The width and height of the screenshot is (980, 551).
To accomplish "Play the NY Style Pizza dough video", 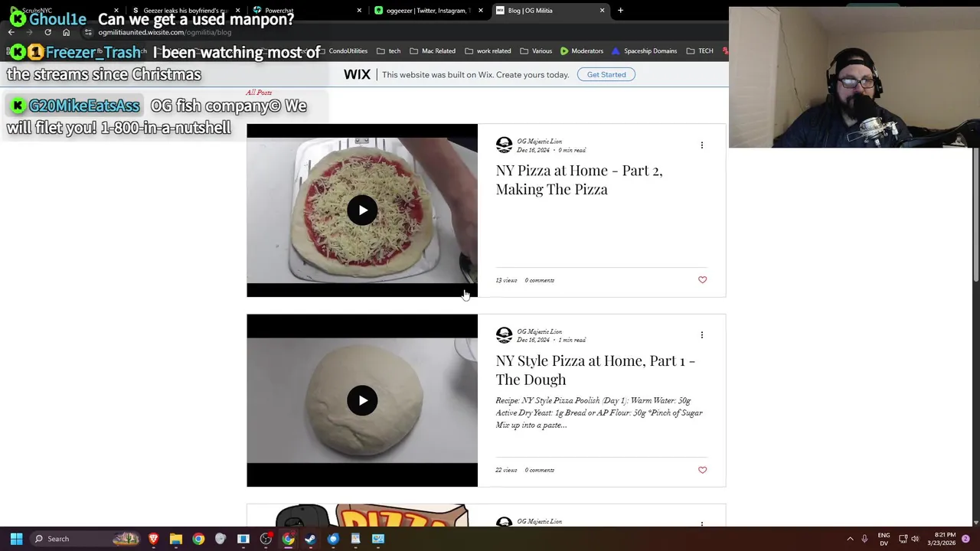I will [362, 400].
